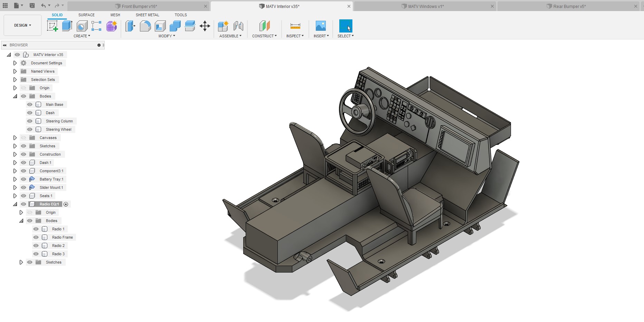Open the DESIGN workspace dropdown
Viewport: 644px width, 322px height.
[x=22, y=25]
